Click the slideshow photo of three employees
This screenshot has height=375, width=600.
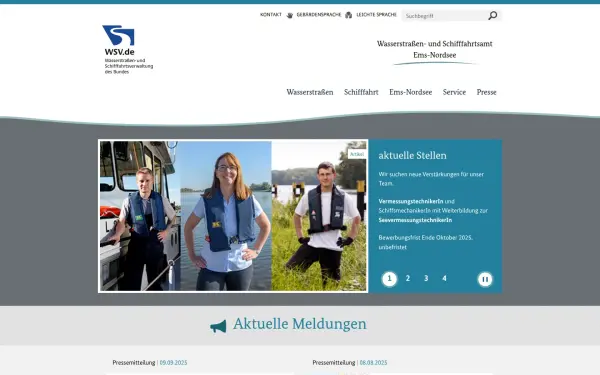coord(233,216)
